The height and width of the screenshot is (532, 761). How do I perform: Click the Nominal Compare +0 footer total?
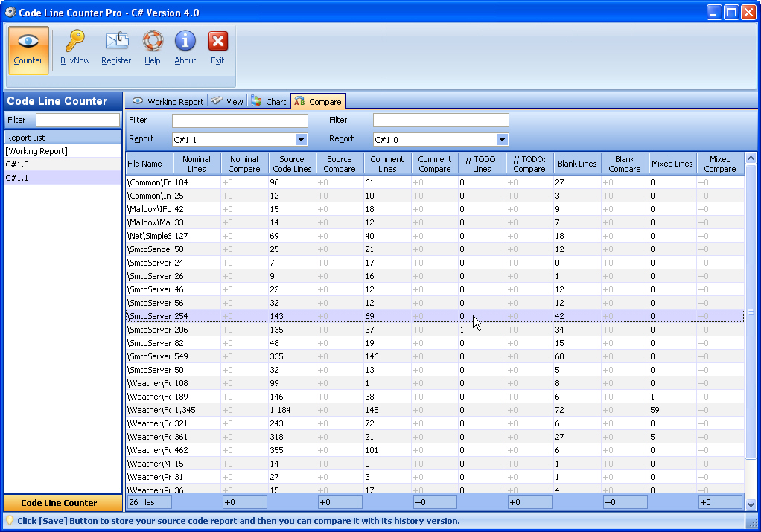click(x=244, y=502)
